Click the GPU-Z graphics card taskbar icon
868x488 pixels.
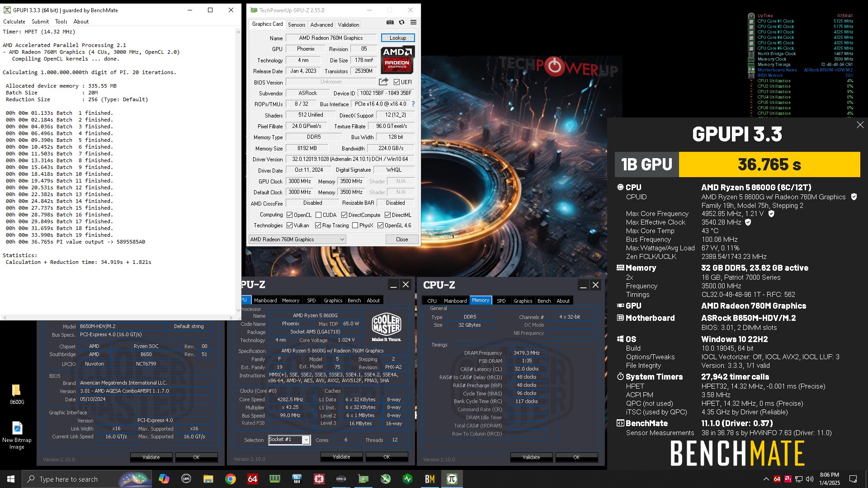pyautogui.click(x=363, y=479)
